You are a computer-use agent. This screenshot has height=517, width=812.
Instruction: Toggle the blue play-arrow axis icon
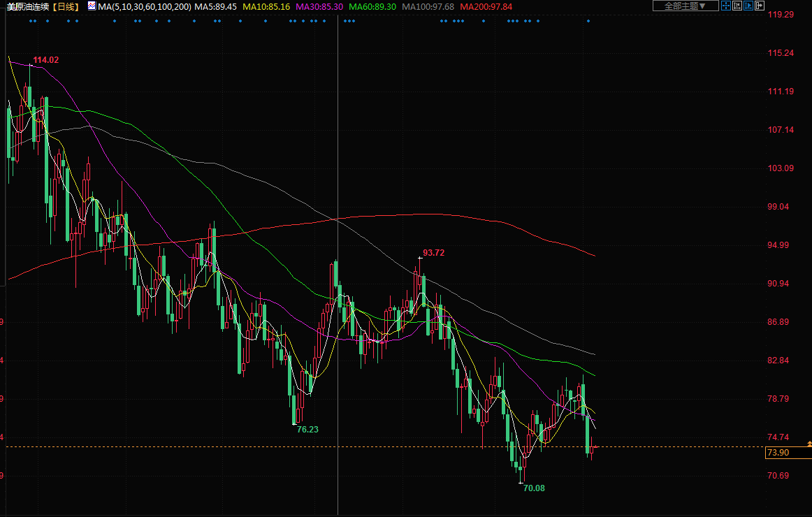pos(748,6)
